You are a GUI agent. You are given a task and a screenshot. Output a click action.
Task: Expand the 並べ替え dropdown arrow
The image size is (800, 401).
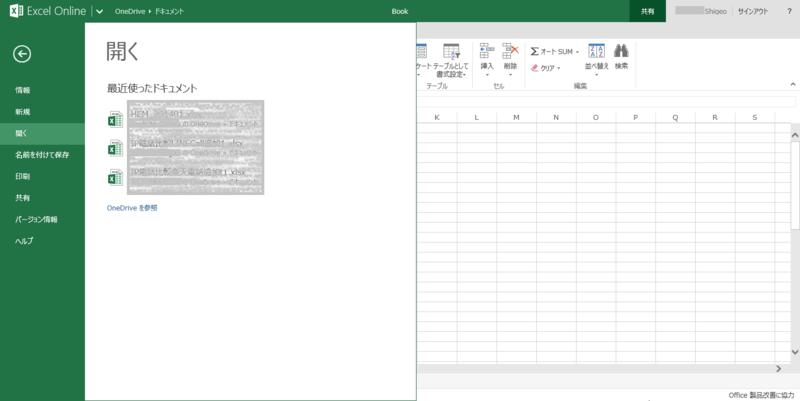(x=596, y=75)
